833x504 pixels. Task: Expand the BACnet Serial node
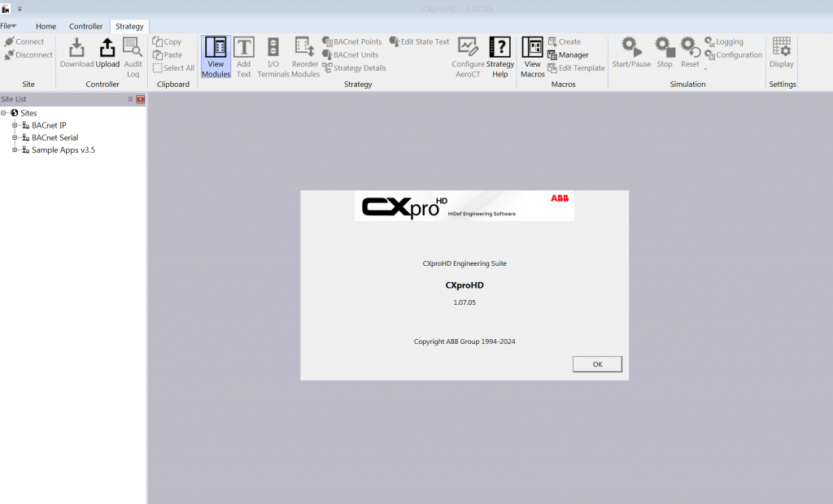click(x=15, y=137)
